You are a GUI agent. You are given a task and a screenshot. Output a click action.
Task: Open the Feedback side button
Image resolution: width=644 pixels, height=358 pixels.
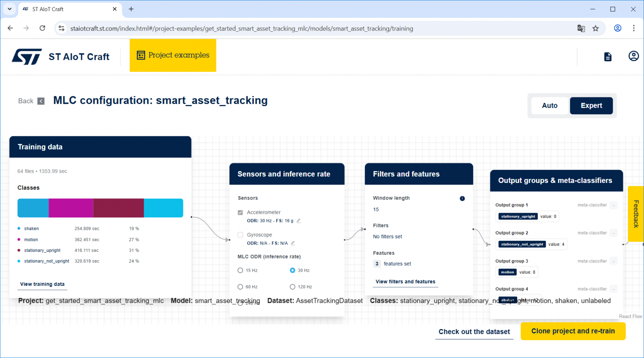coord(636,214)
